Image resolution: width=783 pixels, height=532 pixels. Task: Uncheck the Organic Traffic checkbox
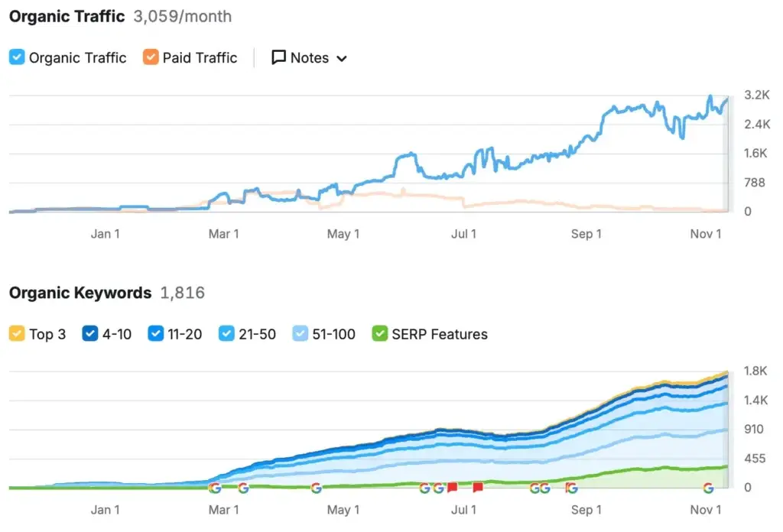click(17, 57)
